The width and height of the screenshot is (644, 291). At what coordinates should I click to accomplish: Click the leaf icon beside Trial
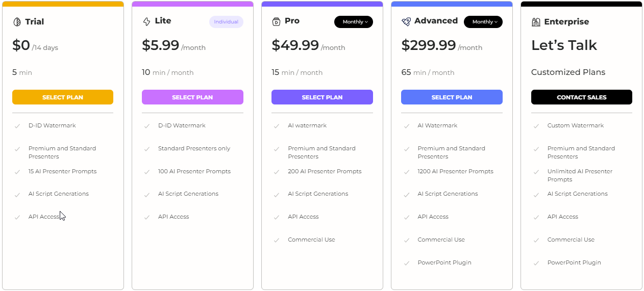pyautogui.click(x=17, y=22)
